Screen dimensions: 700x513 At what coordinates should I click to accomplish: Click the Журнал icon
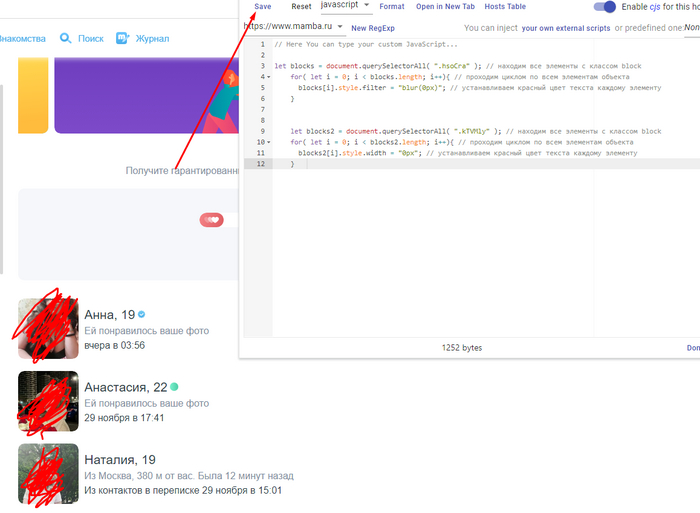[x=122, y=38]
